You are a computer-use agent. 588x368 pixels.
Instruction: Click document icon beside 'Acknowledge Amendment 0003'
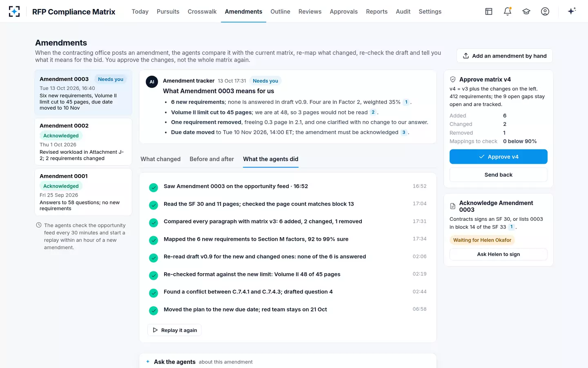(x=453, y=206)
